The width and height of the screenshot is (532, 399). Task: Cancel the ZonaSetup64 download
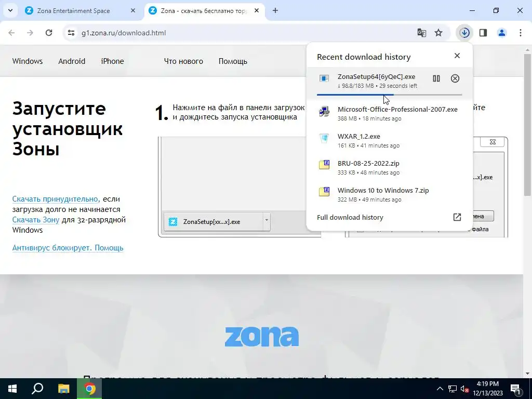[x=455, y=78]
